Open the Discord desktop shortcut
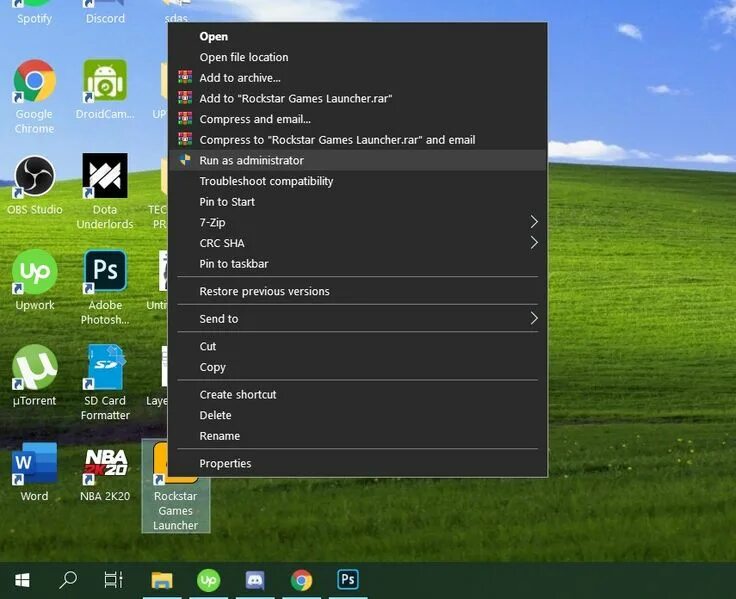 105,12
